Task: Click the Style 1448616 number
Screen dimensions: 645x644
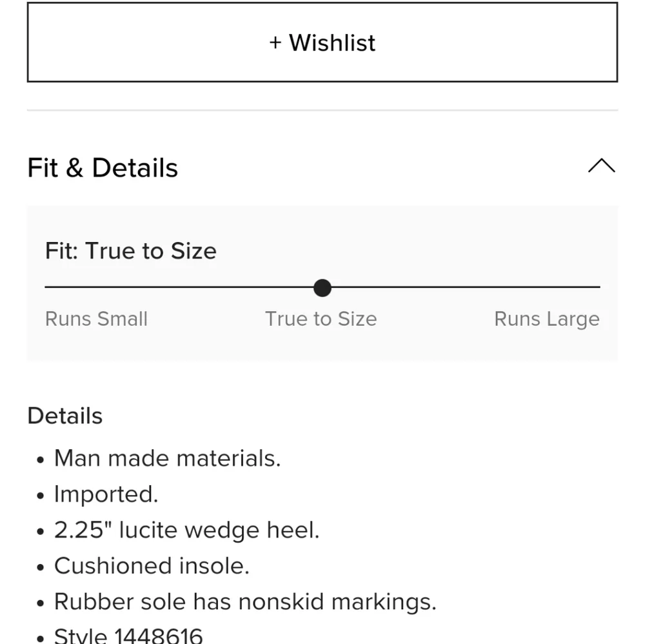Action: (128, 635)
